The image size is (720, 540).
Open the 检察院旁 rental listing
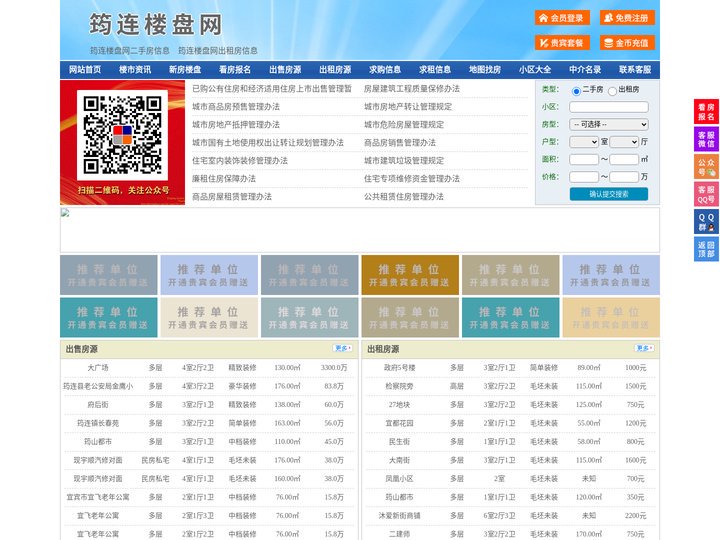[x=399, y=386]
